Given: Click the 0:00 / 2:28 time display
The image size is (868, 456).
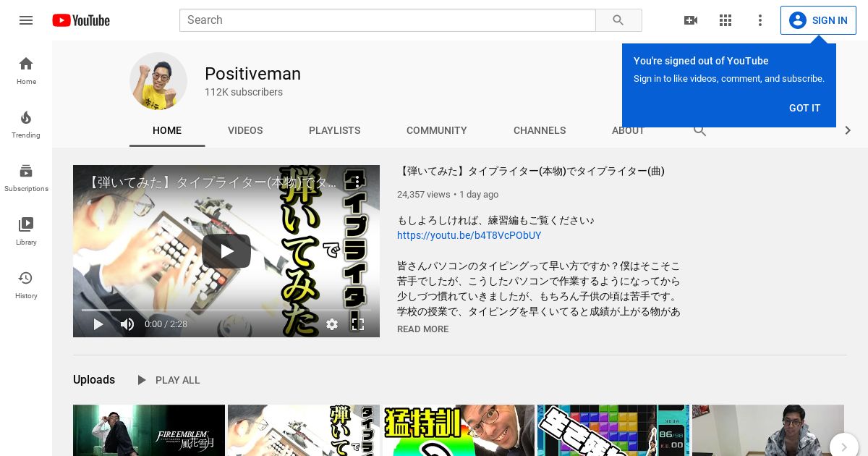Looking at the screenshot, I should click(x=166, y=324).
